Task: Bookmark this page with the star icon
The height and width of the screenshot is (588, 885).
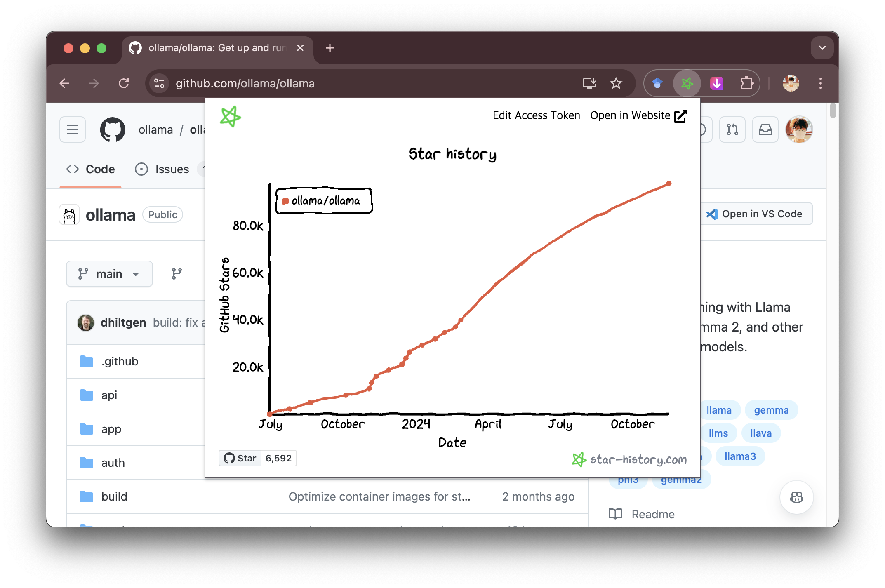Action: click(616, 84)
